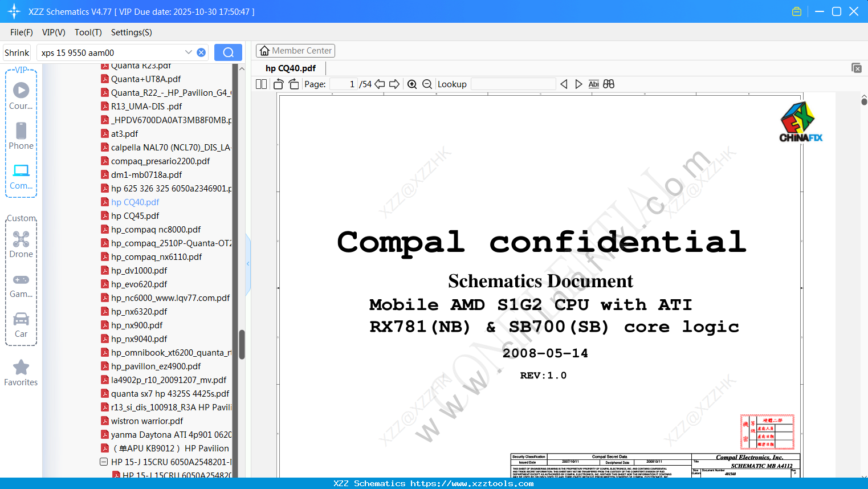Open the File(F) menu
This screenshot has width=868, height=489.
[22, 32]
